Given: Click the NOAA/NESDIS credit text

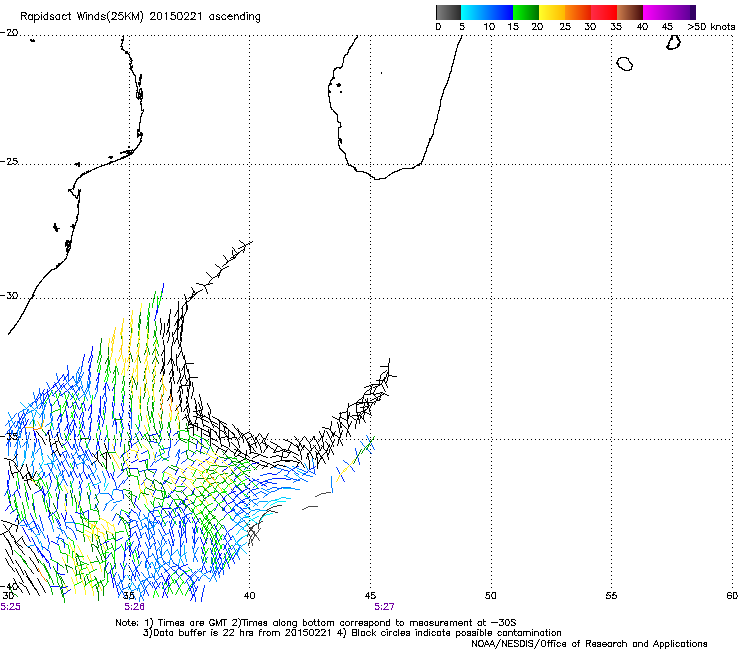Looking at the screenshot, I should point(589,644).
